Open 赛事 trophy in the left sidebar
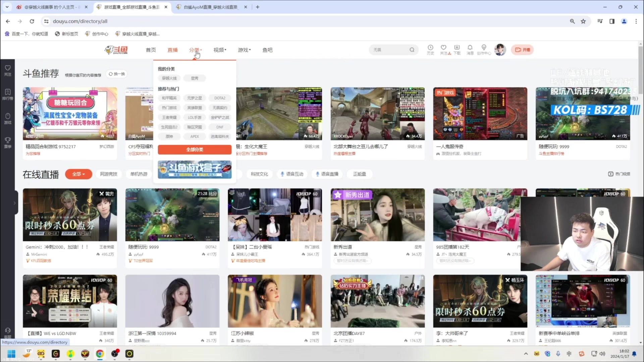Screen dimensions: 644x362 coord(7,142)
